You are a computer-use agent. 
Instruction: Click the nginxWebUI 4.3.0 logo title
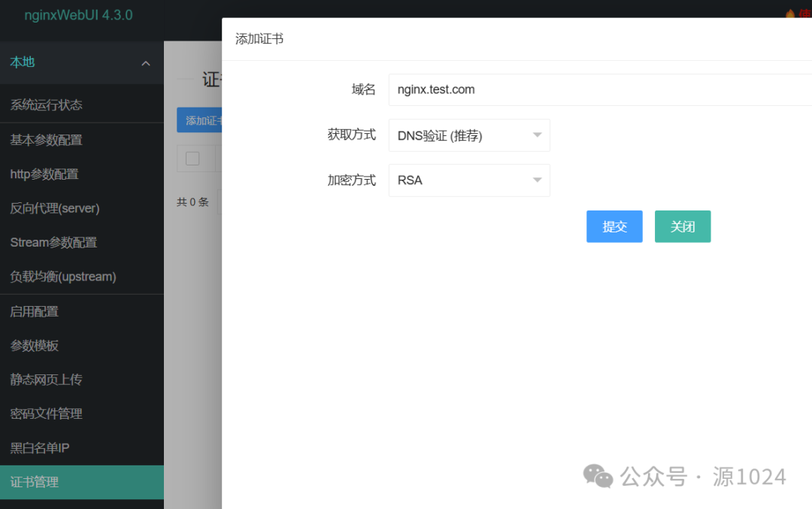pyautogui.click(x=78, y=15)
